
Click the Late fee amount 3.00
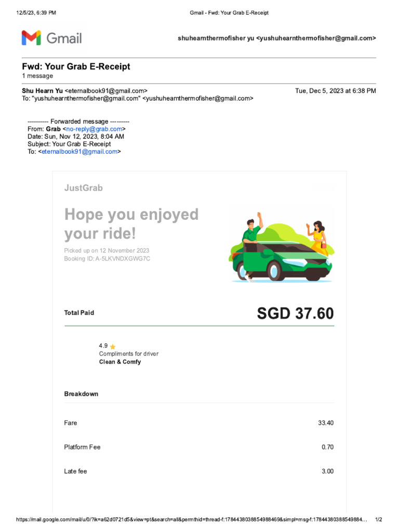327,471
